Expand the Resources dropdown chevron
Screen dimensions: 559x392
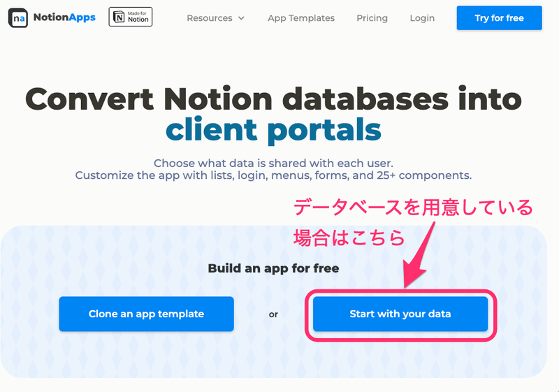tap(241, 18)
